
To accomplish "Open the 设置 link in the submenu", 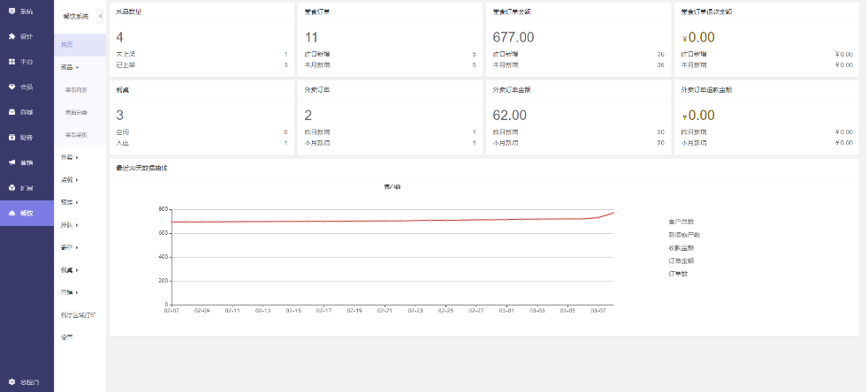I will [66, 336].
